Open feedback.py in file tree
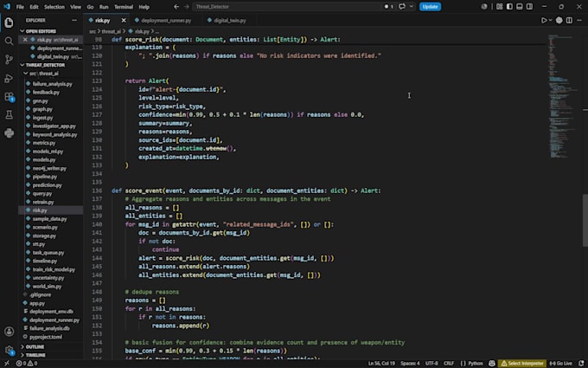 [x=46, y=93]
